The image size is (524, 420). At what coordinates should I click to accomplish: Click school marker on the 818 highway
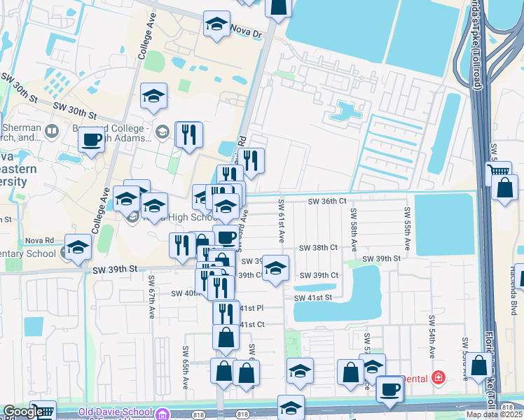point(291,407)
